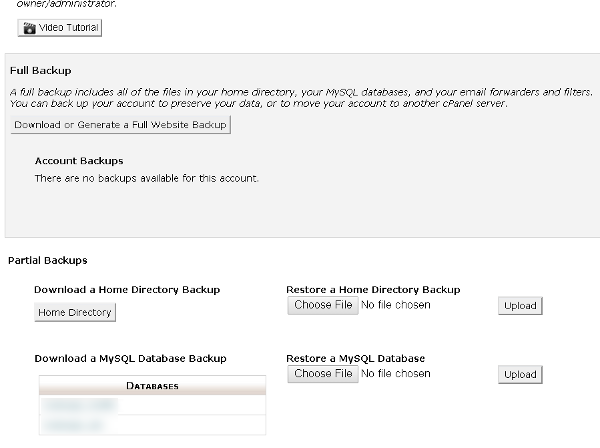Screen dimensions: 600x448
Task: Click the camera icon on Video Tutorial
Action: (29, 27)
